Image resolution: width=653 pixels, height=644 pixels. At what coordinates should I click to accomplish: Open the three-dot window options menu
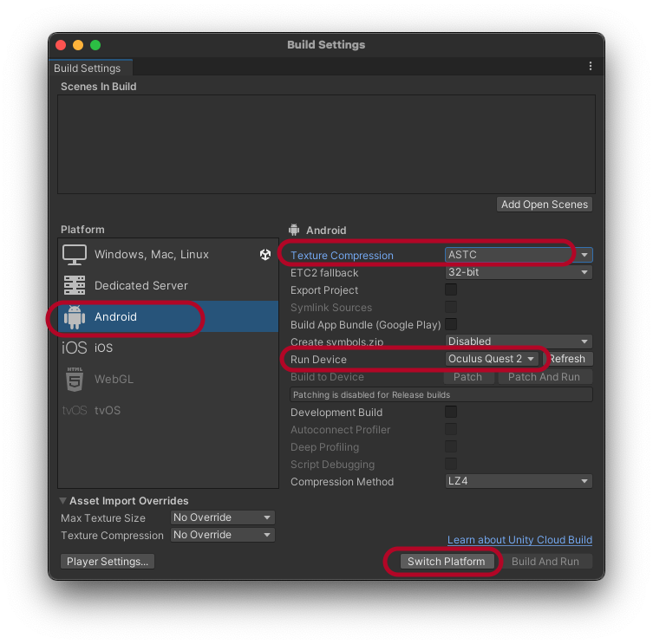(x=590, y=66)
